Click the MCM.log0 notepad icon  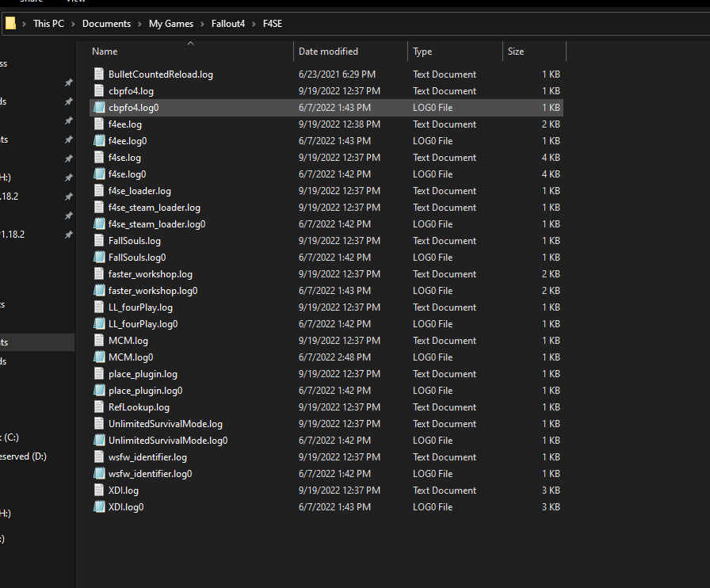click(x=99, y=357)
